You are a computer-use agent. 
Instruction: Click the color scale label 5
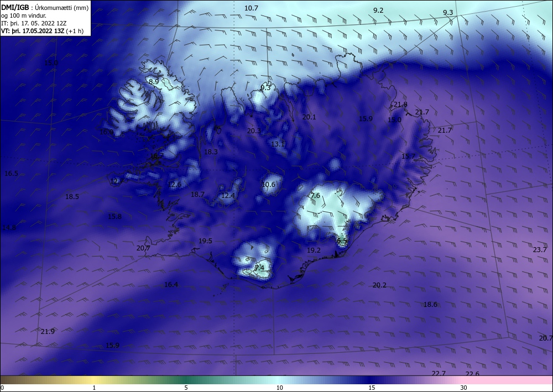(x=186, y=388)
